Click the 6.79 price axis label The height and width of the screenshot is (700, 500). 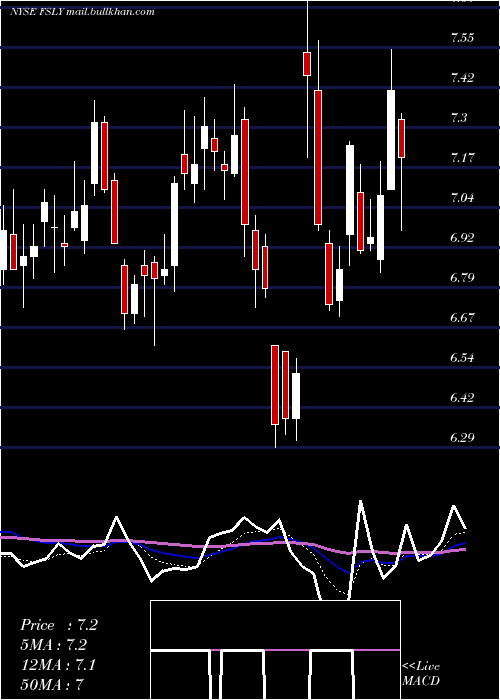point(462,278)
